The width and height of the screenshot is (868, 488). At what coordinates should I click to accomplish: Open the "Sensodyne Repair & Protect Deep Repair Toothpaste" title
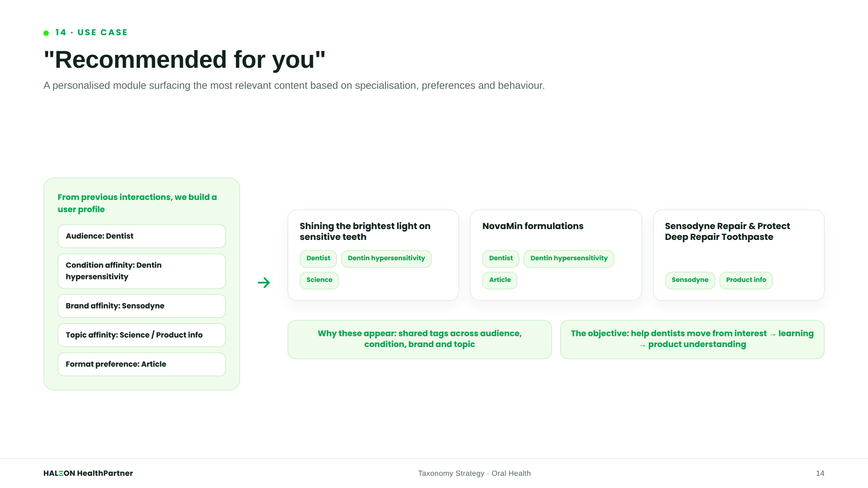[x=727, y=231]
